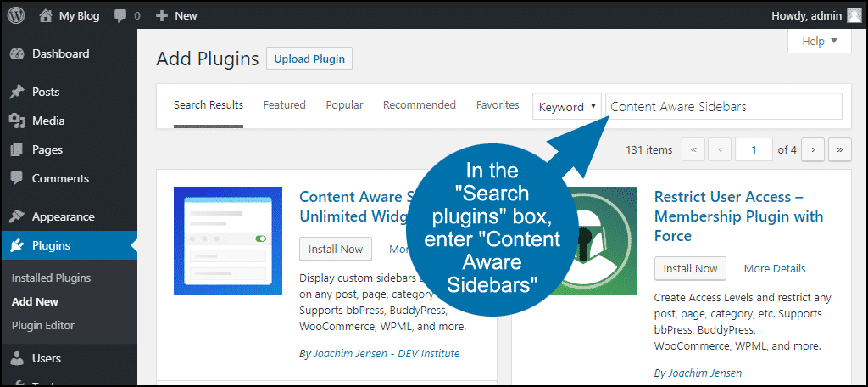
Task: Switch to the Featured tab
Action: [285, 104]
